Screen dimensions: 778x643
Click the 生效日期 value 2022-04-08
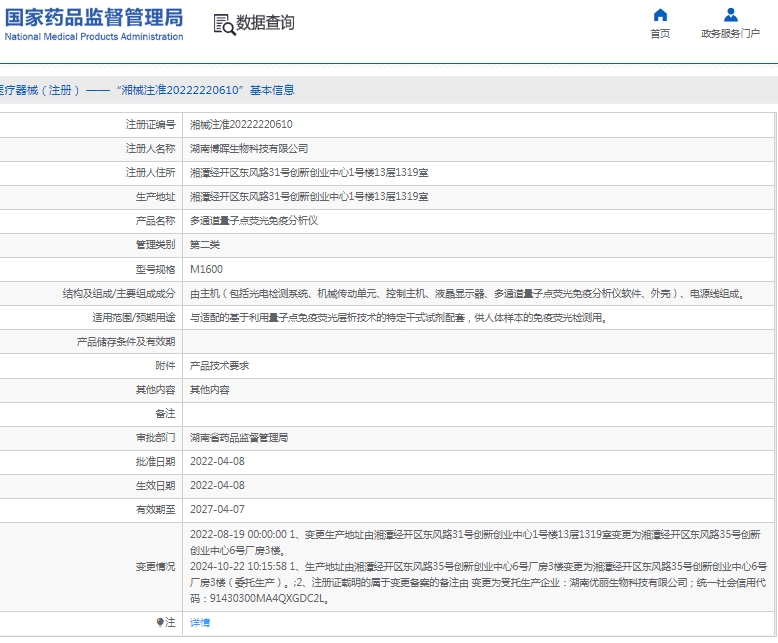pyautogui.click(x=217, y=485)
